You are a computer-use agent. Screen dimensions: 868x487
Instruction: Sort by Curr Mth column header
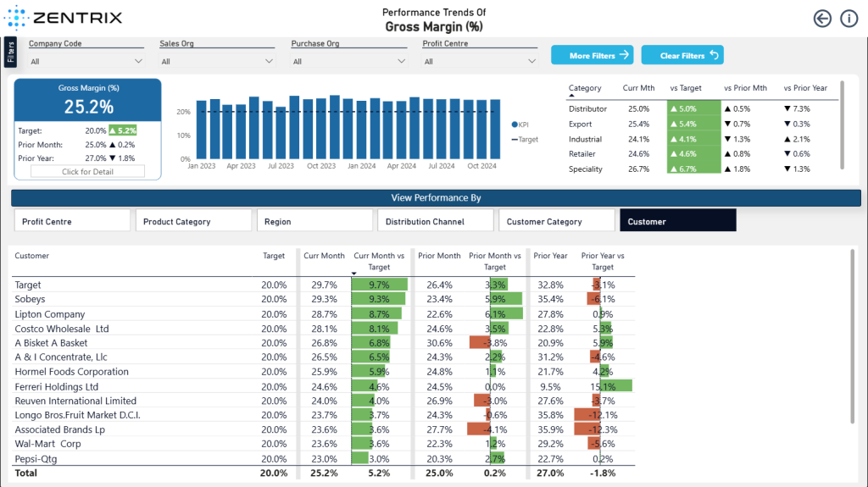638,88
